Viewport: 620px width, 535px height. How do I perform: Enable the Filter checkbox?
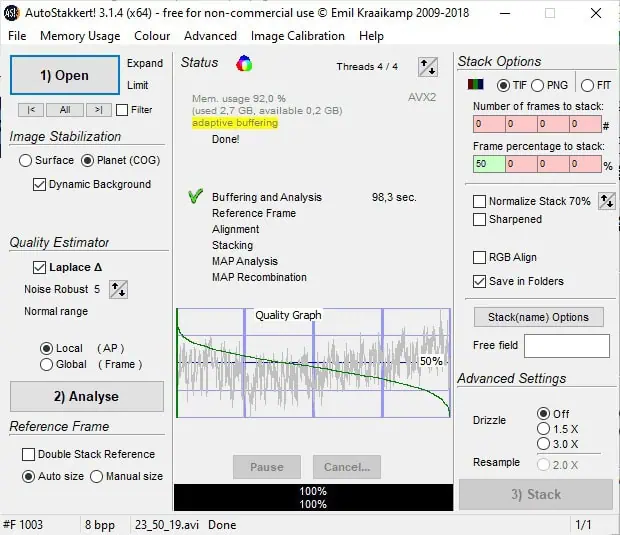click(122, 110)
